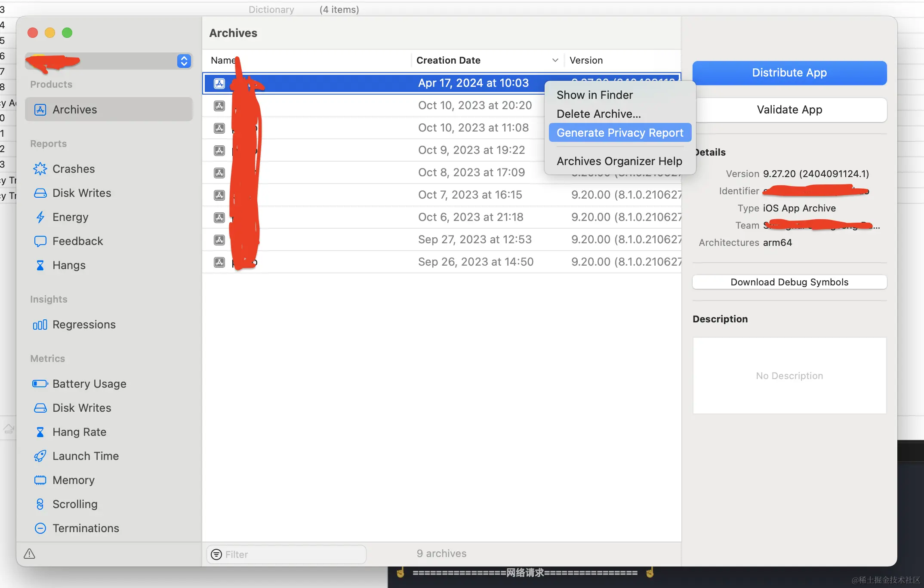The height and width of the screenshot is (588, 924).
Task: Click archive icon of Oct 7, 2023 row
Action: tap(219, 195)
